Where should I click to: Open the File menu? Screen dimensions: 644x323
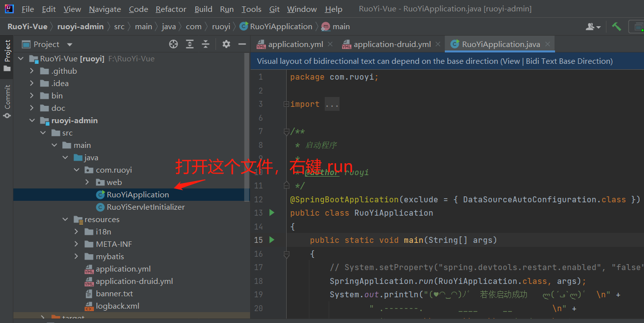(28, 9)
